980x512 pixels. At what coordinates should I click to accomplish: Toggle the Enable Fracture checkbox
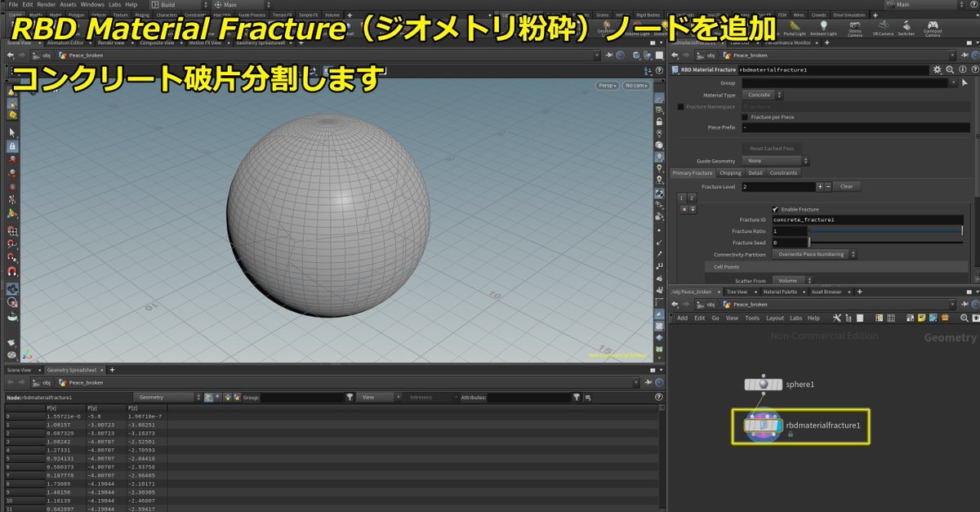[775, 209]
